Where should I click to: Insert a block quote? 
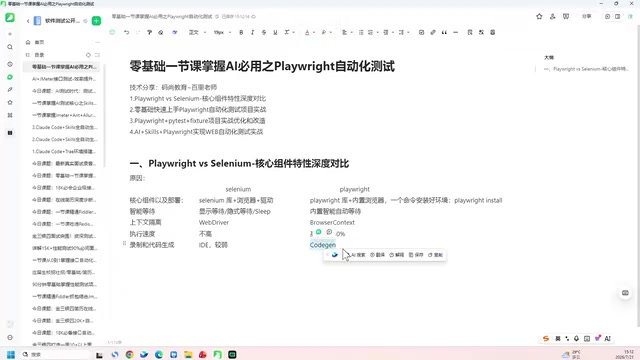(x=444, y=32)
